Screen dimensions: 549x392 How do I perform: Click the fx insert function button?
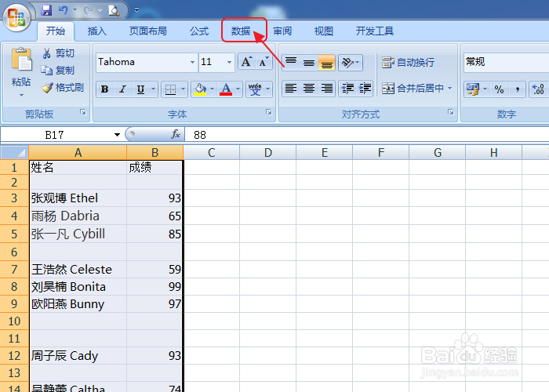pyautogui.click(x=176, y=134)
